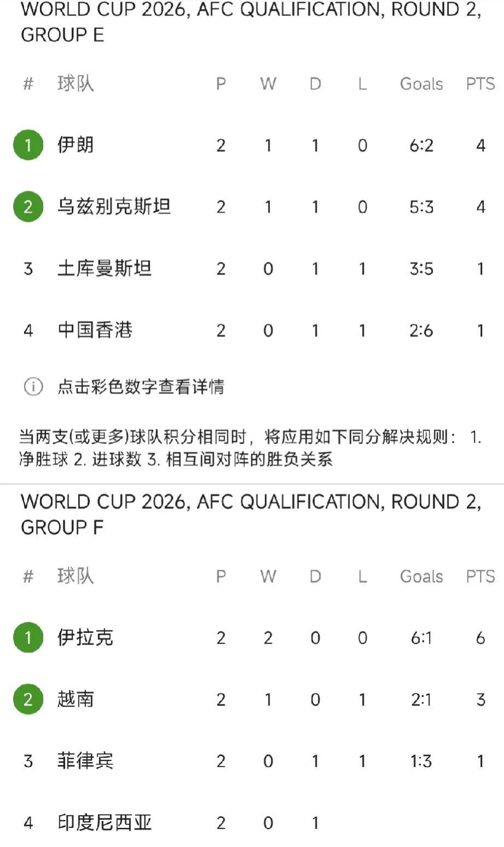Click green position badge 1 beside 伊拉克

(28, 637)
